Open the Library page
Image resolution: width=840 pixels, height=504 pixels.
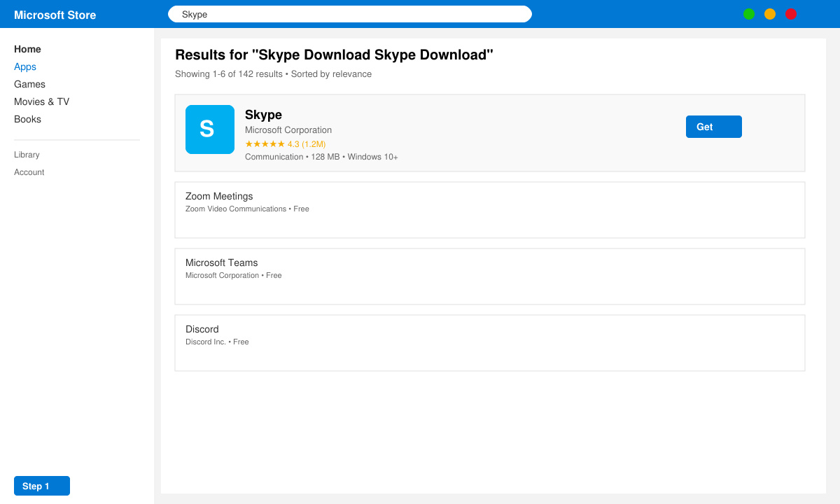pos(27,155)
